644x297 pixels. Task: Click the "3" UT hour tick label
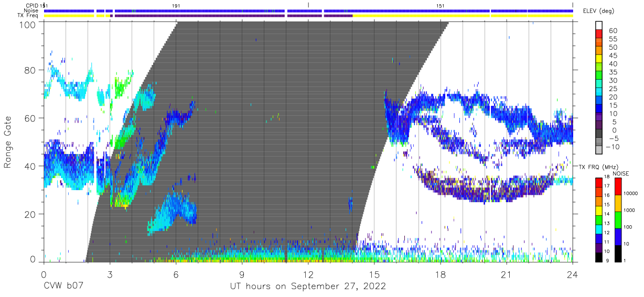click(x=110, y=274)
